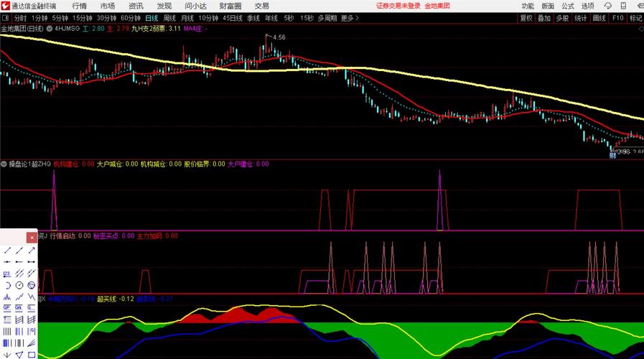The image size is (644, 359).
Task: Open the 发现 menu
Action: point(164,6)
